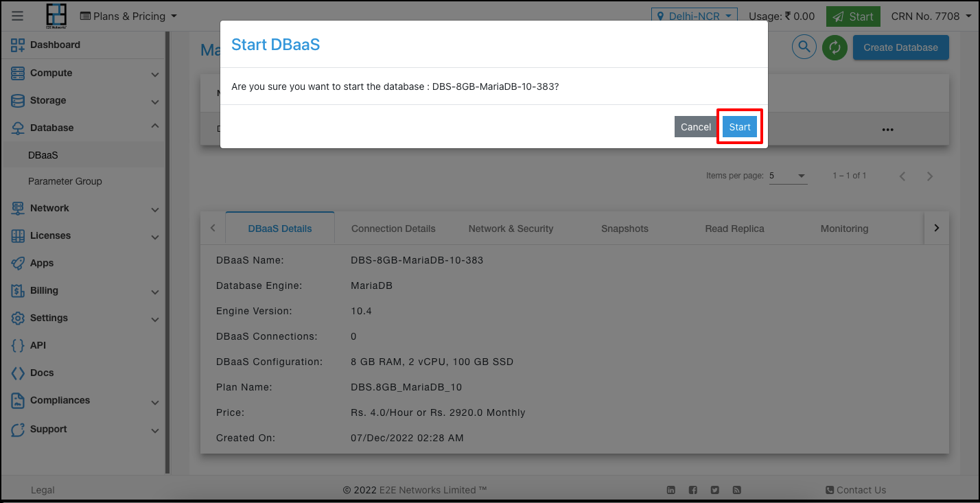This screenshot has width=980, height=503.
Task: Click the Usage ₹ 0.00 text
Action: pos(782,16)
